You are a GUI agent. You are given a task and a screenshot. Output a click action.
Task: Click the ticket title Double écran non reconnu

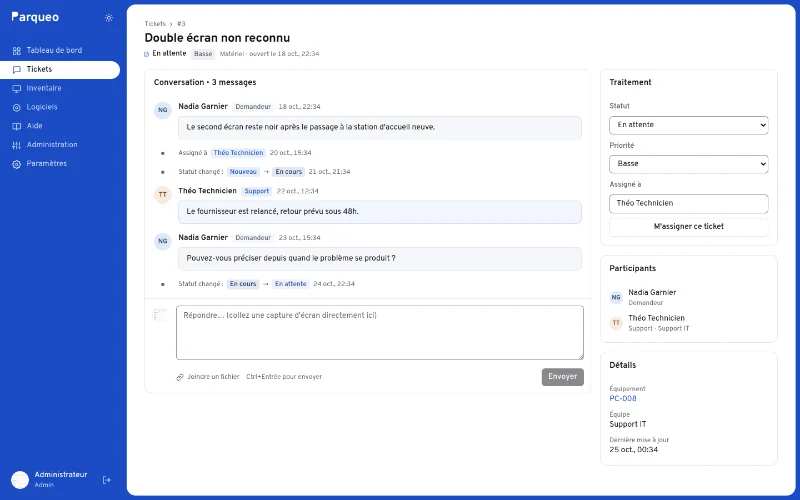point(217,38)
